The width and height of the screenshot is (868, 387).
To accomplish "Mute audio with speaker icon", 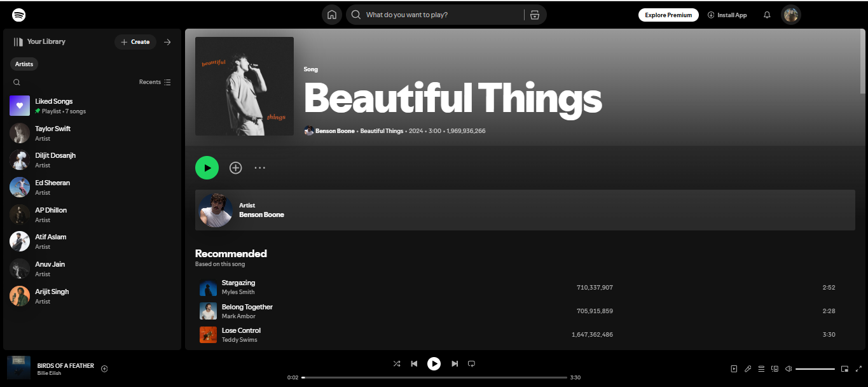I will click(789, 369).
